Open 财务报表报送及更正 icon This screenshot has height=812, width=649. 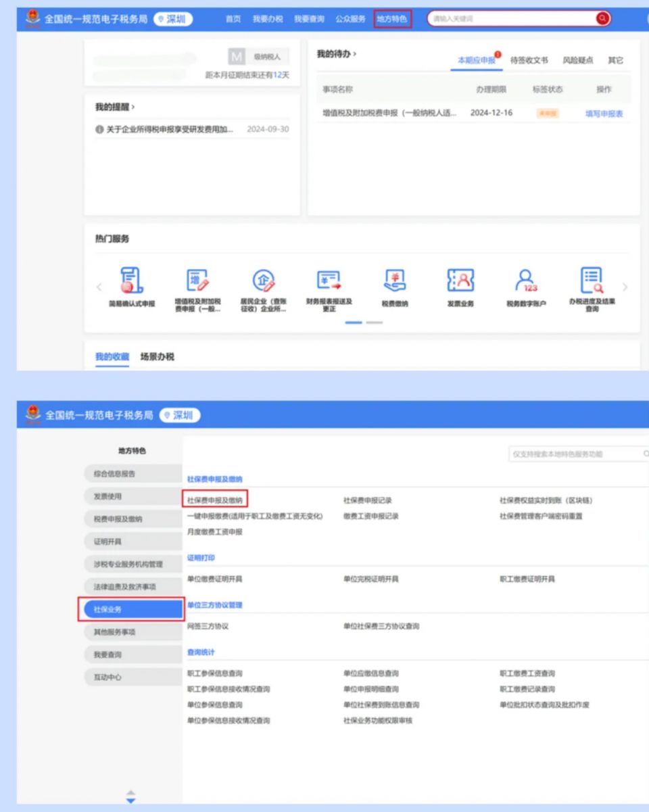[329, 280]
